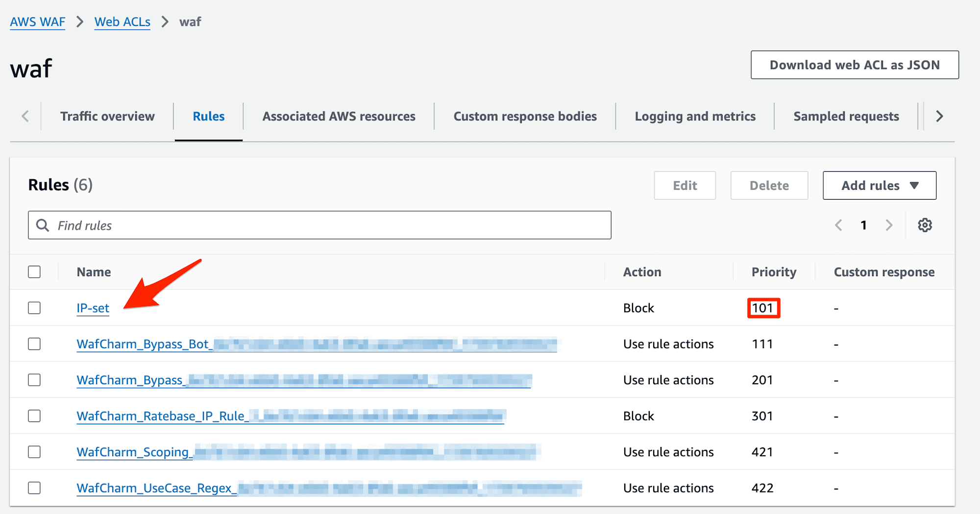The image size is (980, 514).
Task: Expand the Add rules dropdown
Action: pos(880,186)
